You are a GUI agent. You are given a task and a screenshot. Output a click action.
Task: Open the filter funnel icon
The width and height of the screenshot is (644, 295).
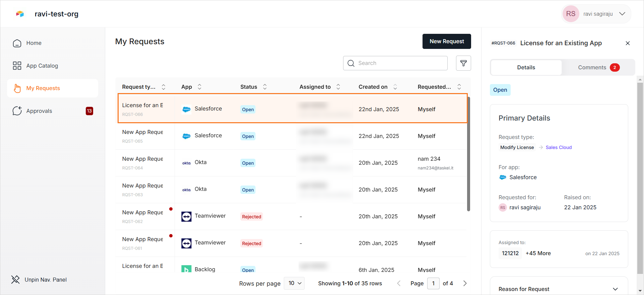(x=463, y=63)
